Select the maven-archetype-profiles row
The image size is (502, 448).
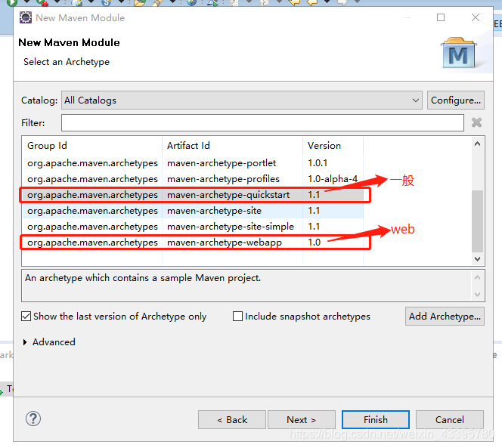point(193,179)
